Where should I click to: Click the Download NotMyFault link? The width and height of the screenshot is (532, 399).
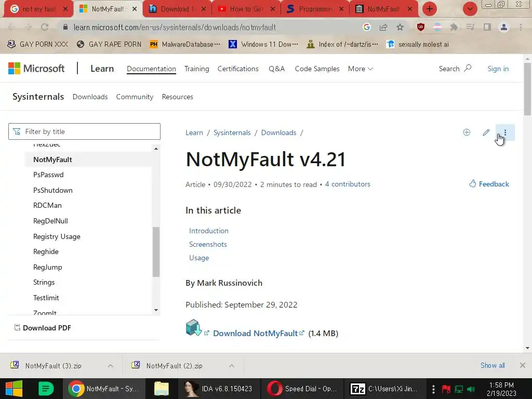coord(255,333)
